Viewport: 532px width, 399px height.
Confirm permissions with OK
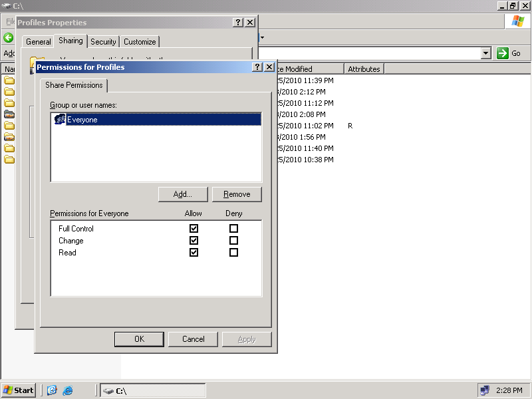pyautogui.click(x=139, y=339)
